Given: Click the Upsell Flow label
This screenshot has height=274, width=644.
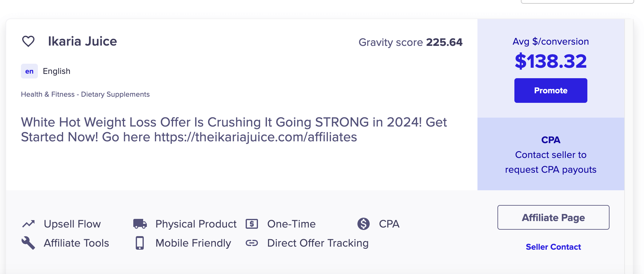Looking at the screenshot, I should pyautogui.click(x=72, y=224).
